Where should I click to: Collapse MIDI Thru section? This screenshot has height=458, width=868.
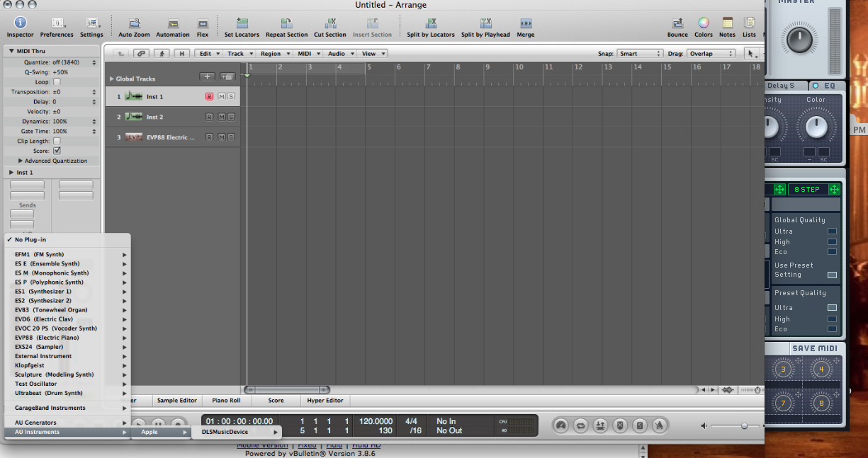tap(11, 51)
